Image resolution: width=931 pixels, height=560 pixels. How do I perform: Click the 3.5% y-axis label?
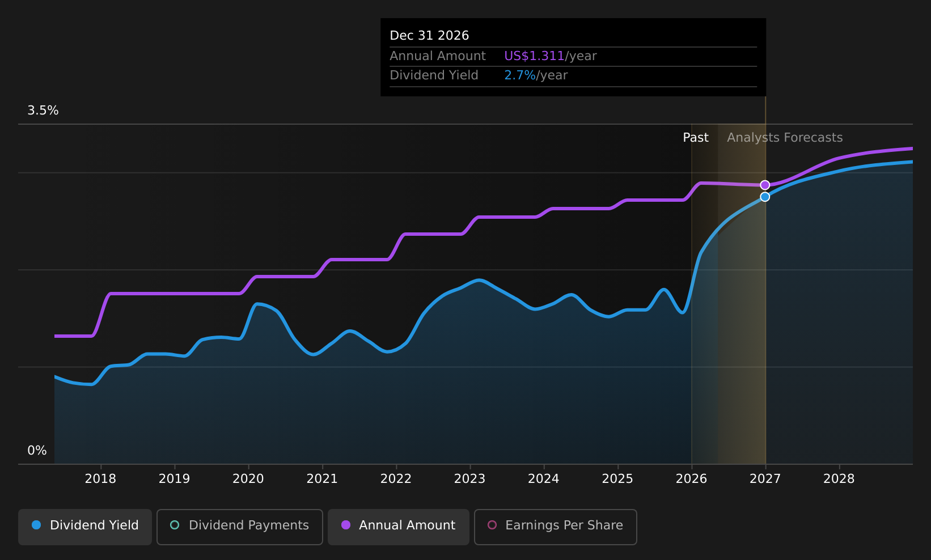pos(43,111)
